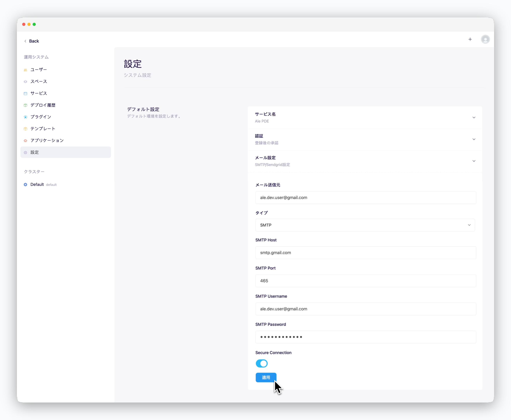Click the plus icon in the top bar
The height and width of the screenshot is (420, 511).
[470, 39]
